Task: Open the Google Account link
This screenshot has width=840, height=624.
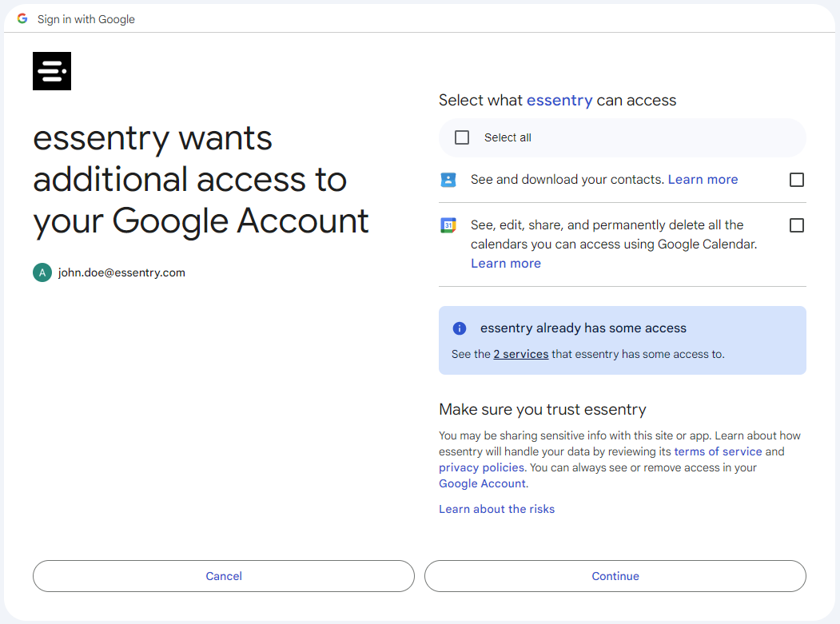Action: point(482,483)
